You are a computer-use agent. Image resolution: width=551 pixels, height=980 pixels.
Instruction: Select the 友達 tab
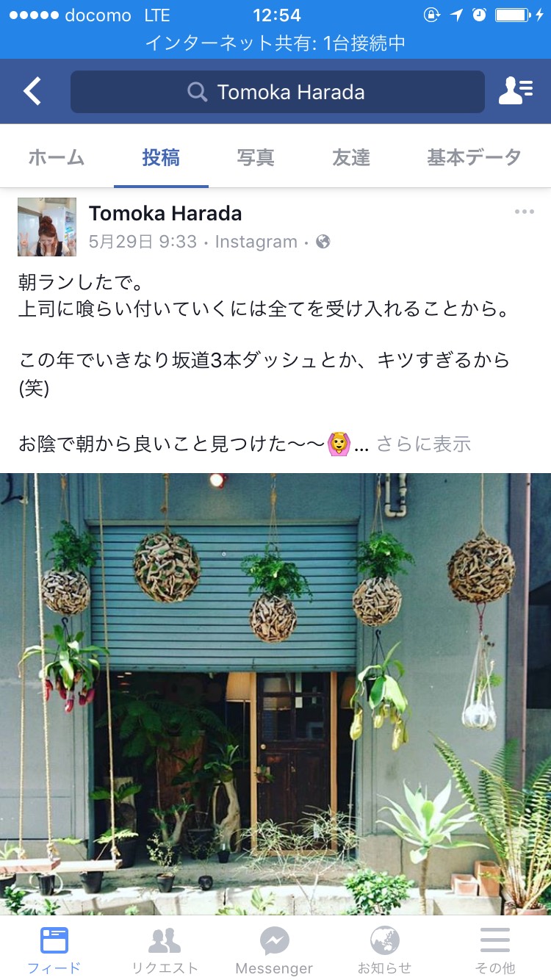(351, 157)
